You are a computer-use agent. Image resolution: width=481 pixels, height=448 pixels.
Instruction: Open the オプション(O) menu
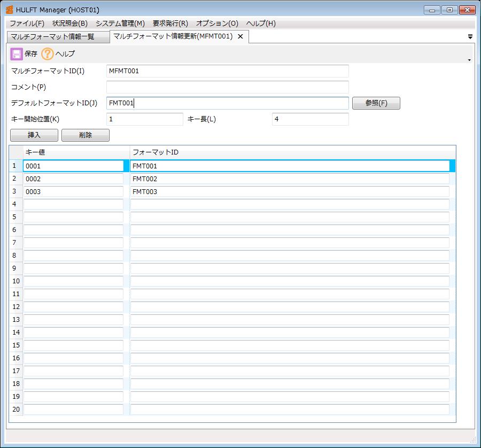tap(216, 24)
